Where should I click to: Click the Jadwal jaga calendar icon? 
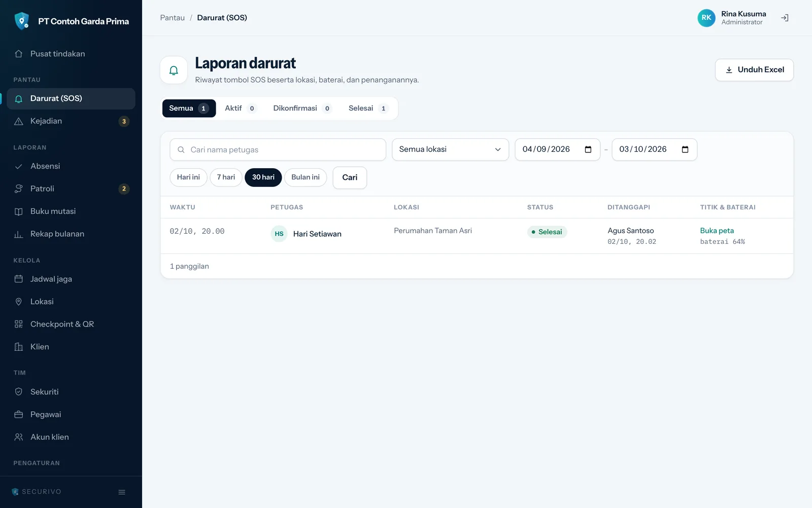(x=19, y=279)
